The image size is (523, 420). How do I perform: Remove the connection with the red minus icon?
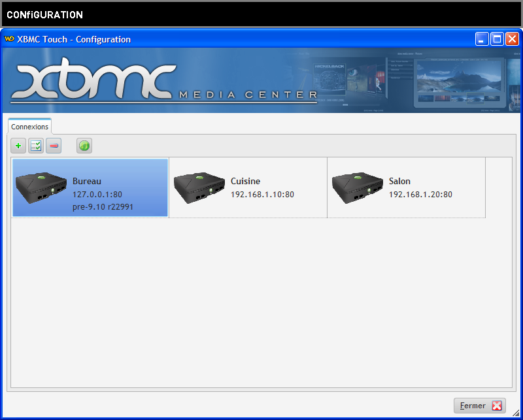coord(54,146)
